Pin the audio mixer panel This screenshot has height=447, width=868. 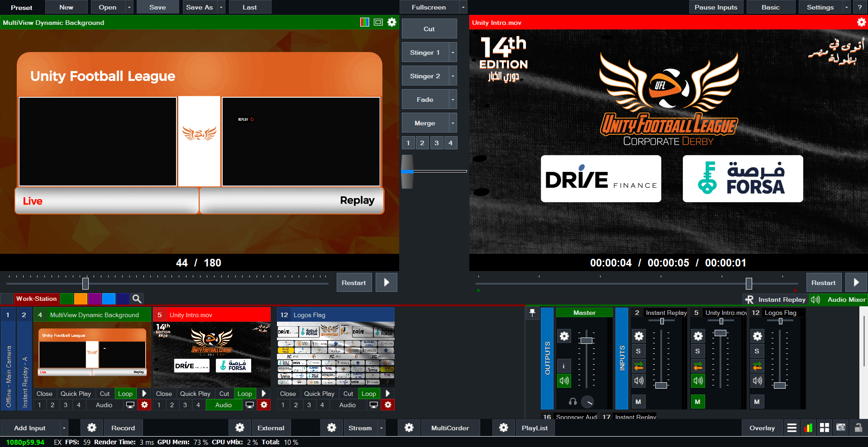(532, 313)
